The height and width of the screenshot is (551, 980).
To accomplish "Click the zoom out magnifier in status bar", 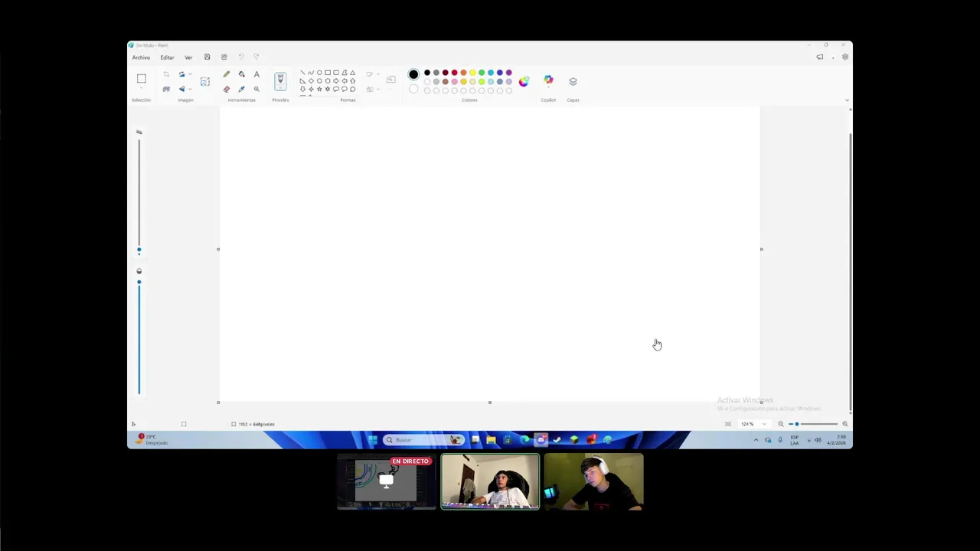I will click(x=781, y=424).
